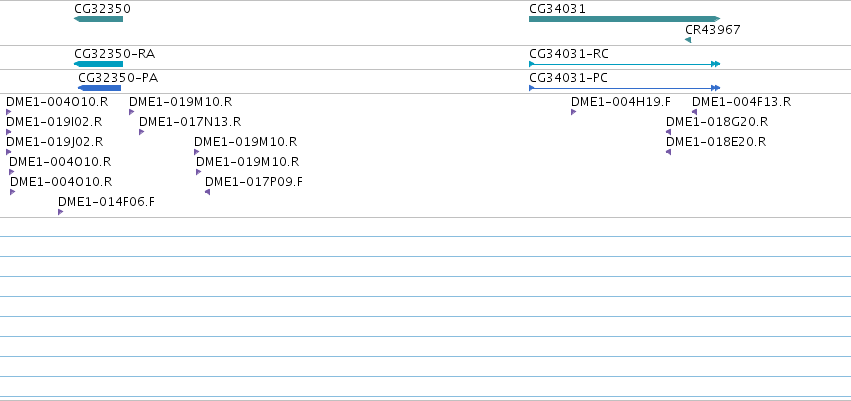Select the CG34031-RC transcript line
The height and width of the screenshot is (401, 851).
click(625, 64)
